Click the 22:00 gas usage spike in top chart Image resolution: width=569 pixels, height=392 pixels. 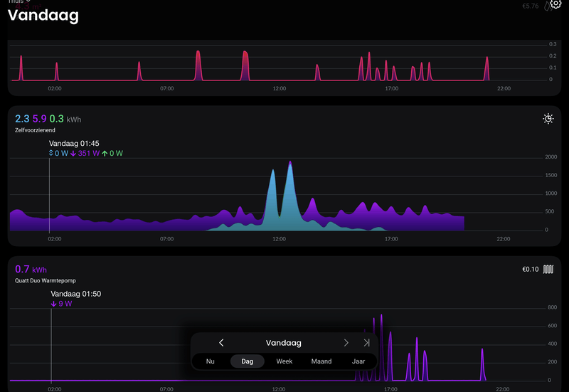point(486,68)
